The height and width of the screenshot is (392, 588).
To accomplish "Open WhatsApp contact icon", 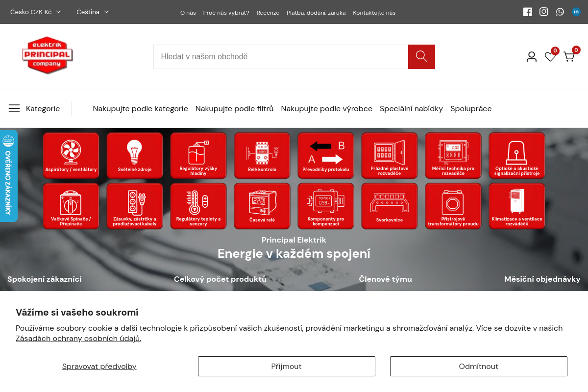I will click(560, 12).
